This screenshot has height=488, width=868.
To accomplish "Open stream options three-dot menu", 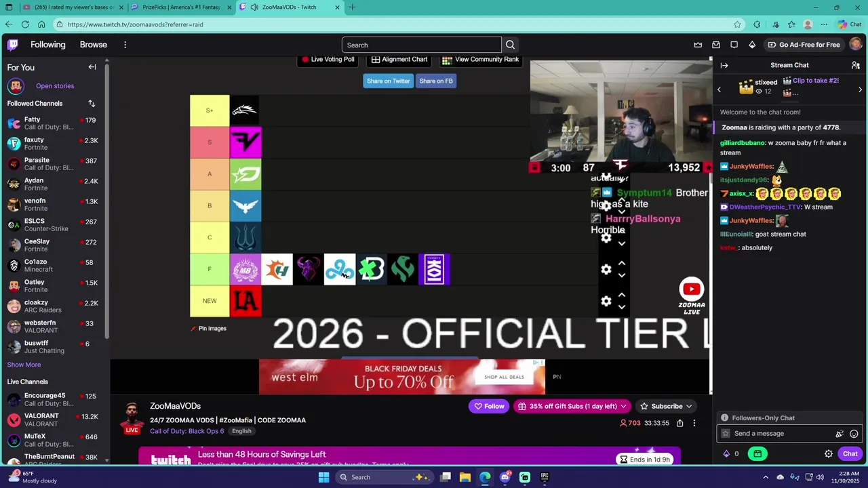I will (694, 423).
